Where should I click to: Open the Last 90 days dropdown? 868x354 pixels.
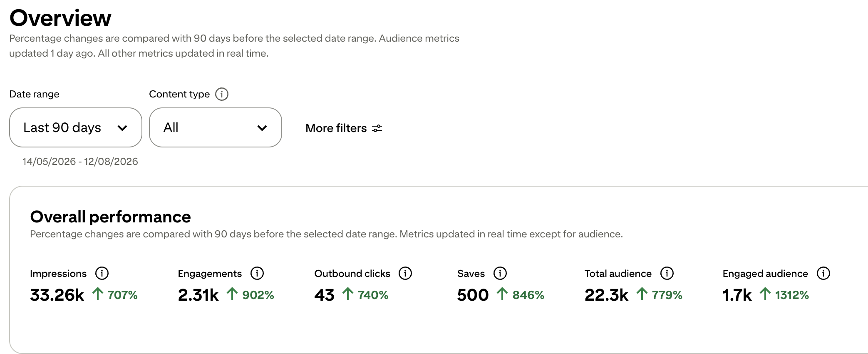[76, 127]
